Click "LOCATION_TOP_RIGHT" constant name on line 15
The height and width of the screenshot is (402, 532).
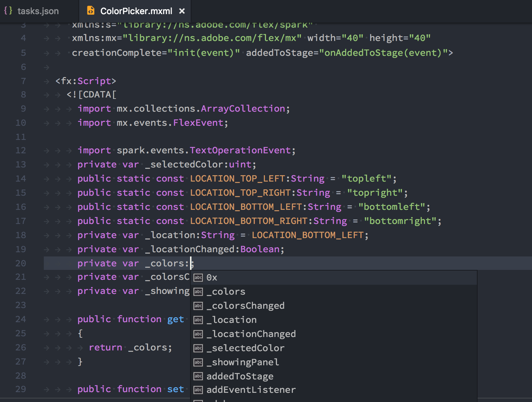[x=240, y=193]
